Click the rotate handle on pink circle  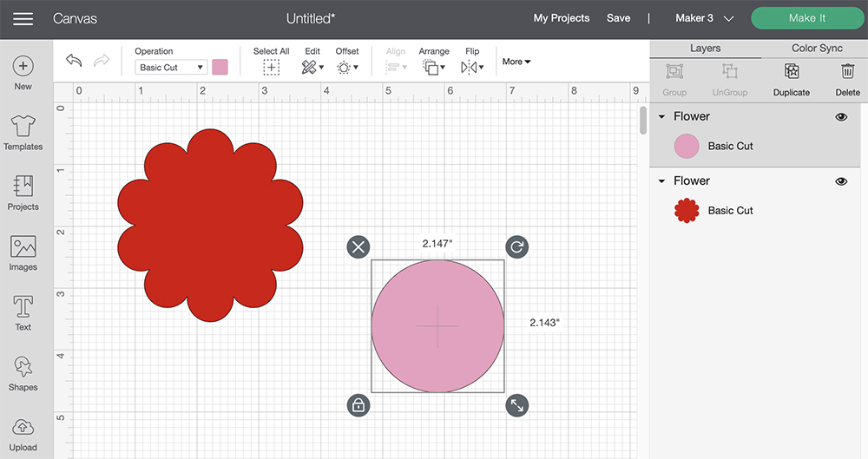coord(517,247)
